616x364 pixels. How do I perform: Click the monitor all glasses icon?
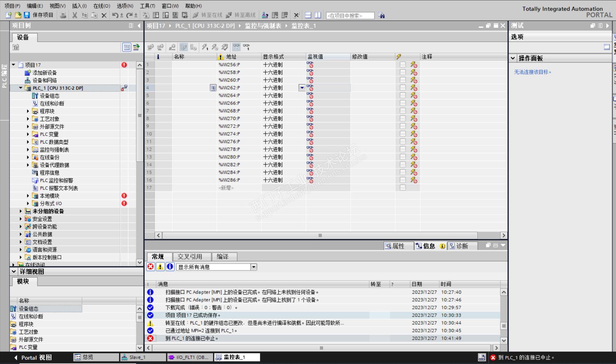237,47
